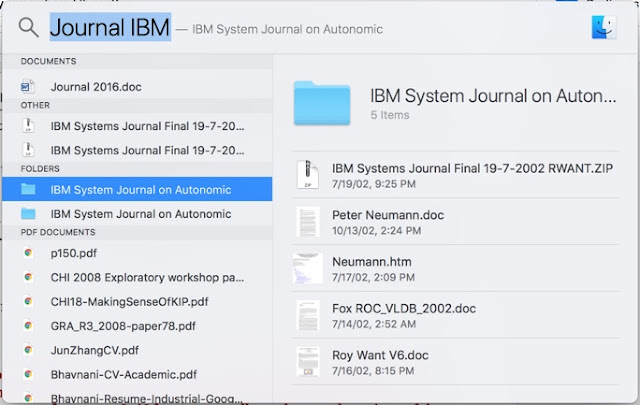
Task: Open the Bhavnani-CV-Academic.pdf result
Action: (x=137, y=374)
